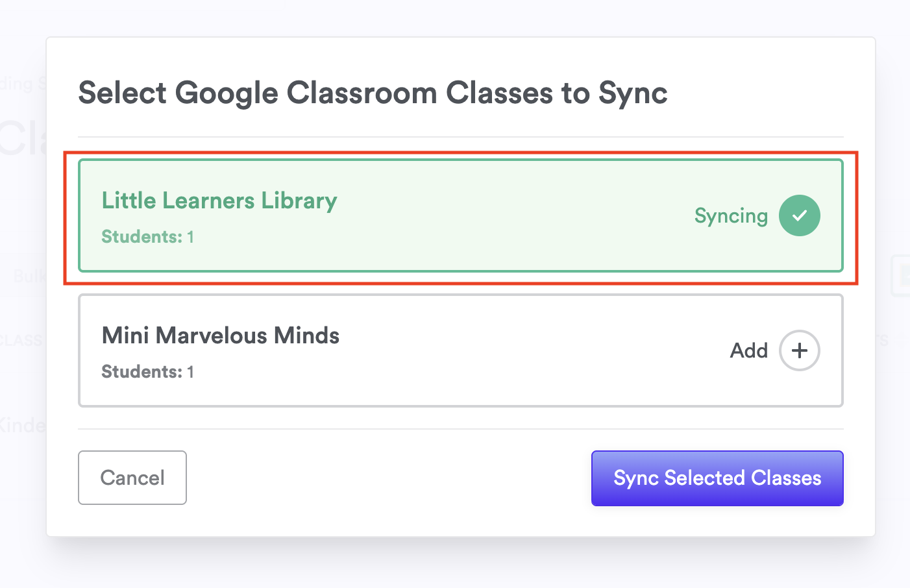Viewport: 910px width, 588px height.
Task: Click the "Add" label beside the plus icon
Action: [x=749, y=350]
